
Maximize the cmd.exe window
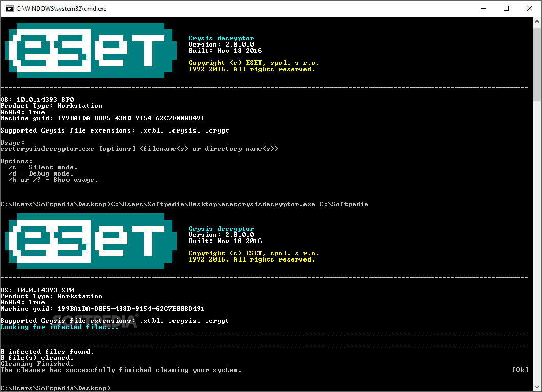point(506,9)
